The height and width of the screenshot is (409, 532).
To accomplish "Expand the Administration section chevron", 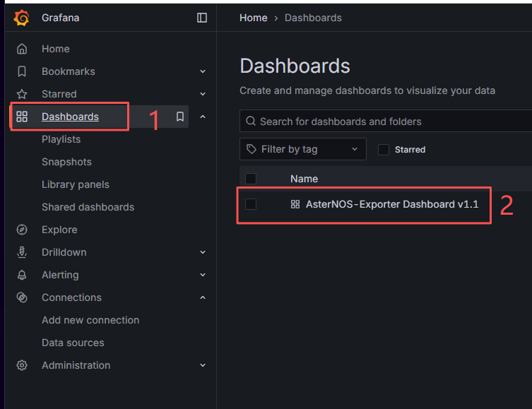I will pos(203,365).
